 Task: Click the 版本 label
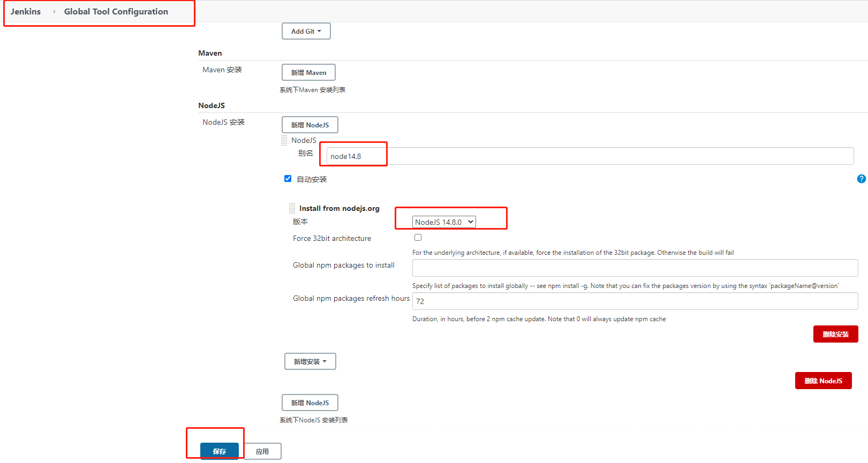pyautogui.click(x=300, y=222)
